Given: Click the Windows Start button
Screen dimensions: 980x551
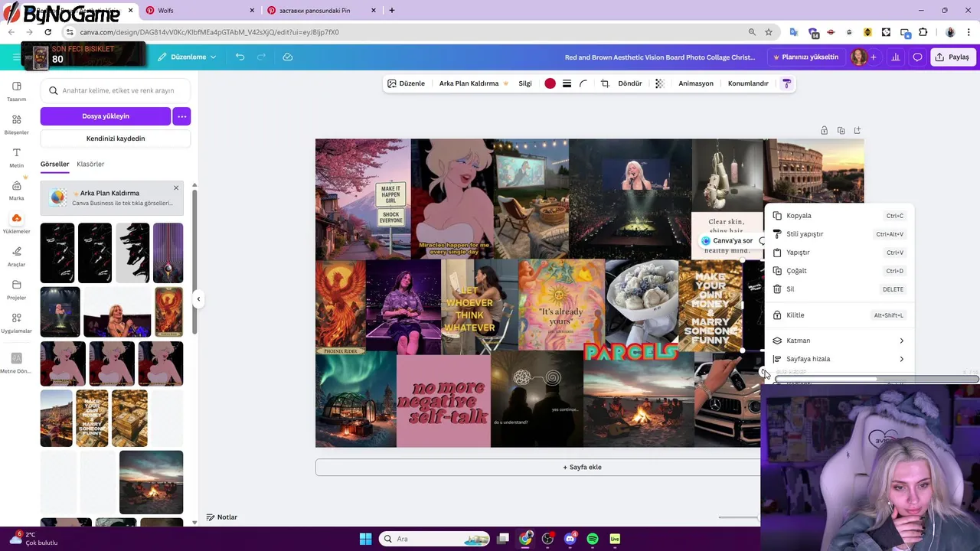Looking at the screenshot, I should [x=365, y=539].
